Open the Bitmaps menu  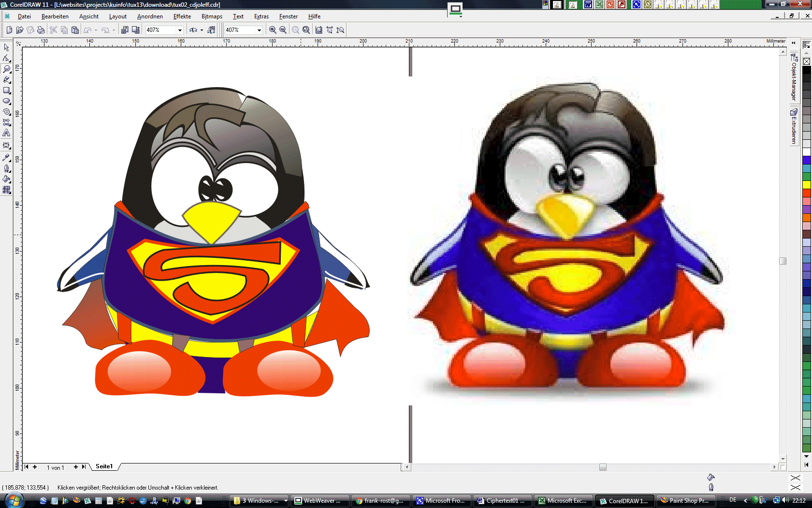[x=212, y=16]
